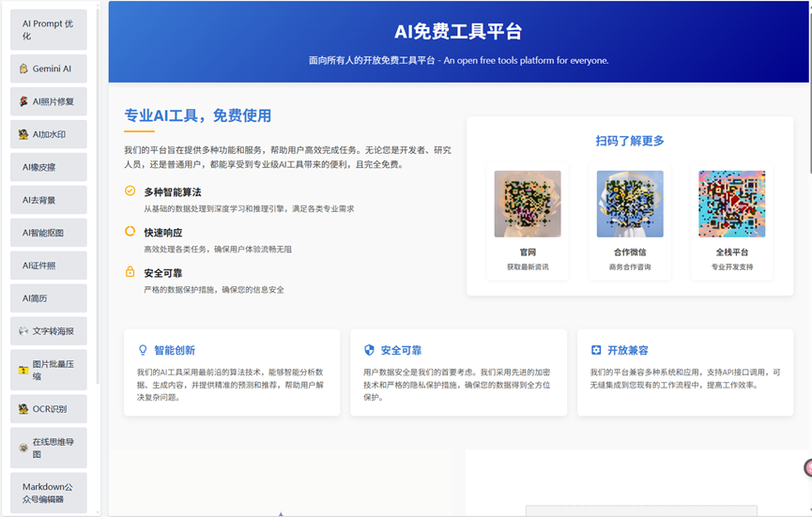
Task: Choose the AI加水印 sidebar item
Action: coord(49,134)
